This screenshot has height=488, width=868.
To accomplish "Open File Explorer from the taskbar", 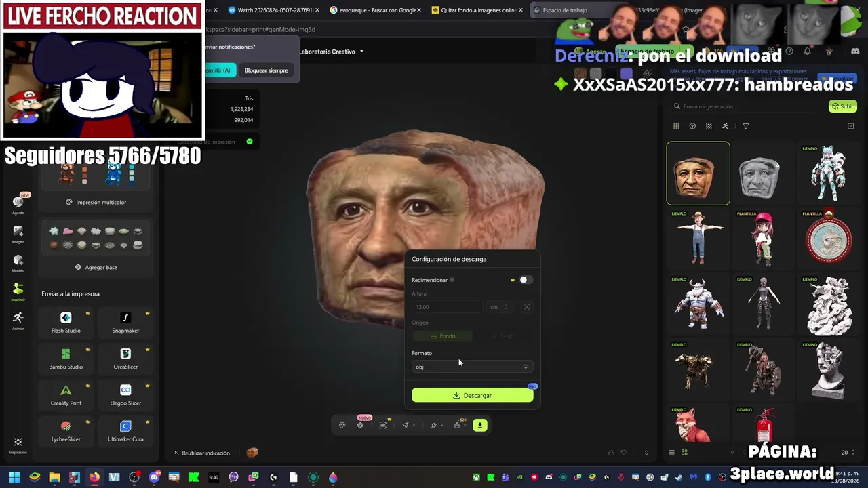I will coord(54,477).
